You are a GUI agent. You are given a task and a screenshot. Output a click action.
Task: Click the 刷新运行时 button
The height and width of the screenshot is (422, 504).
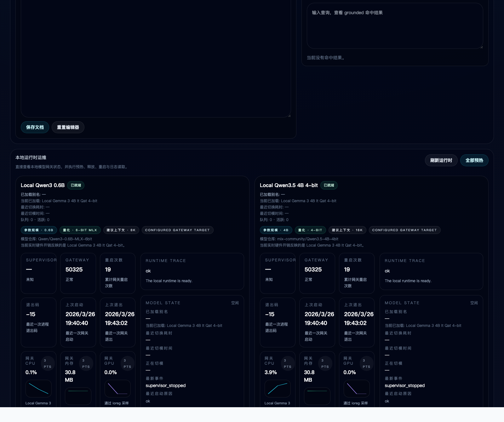coord(441,160)
